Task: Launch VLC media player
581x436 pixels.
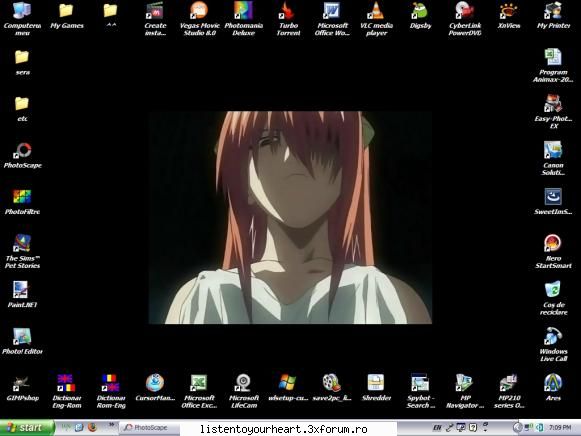Action: point(376,19)
